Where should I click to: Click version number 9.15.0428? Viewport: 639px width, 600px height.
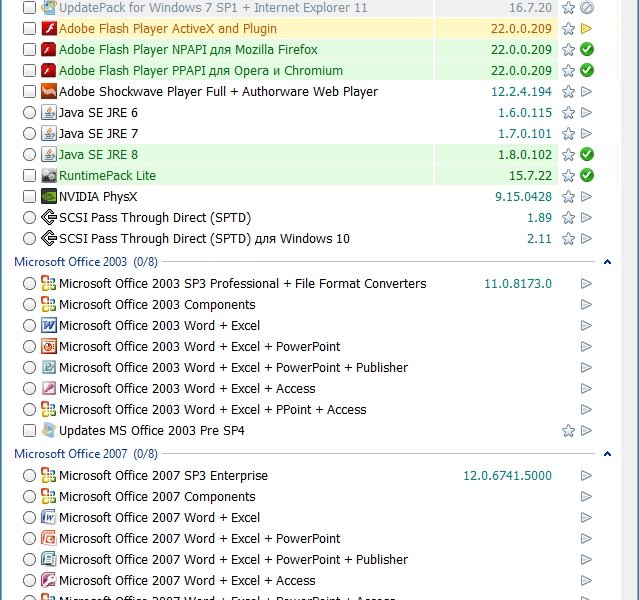point(523,196)
